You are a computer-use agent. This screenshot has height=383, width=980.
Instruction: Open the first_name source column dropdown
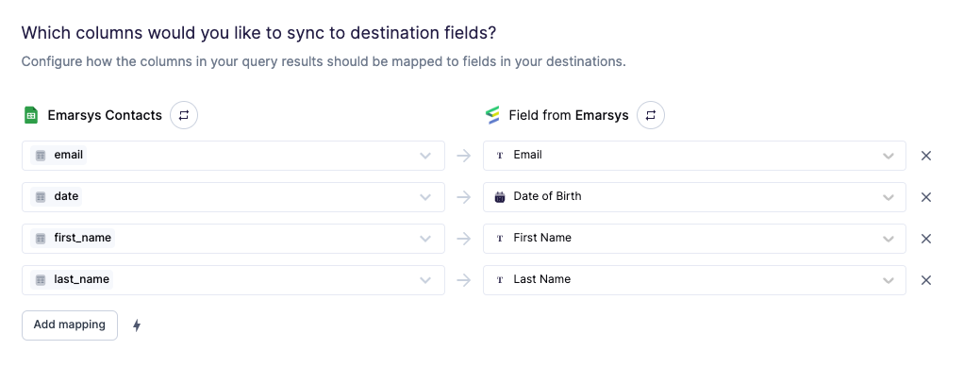233,239
